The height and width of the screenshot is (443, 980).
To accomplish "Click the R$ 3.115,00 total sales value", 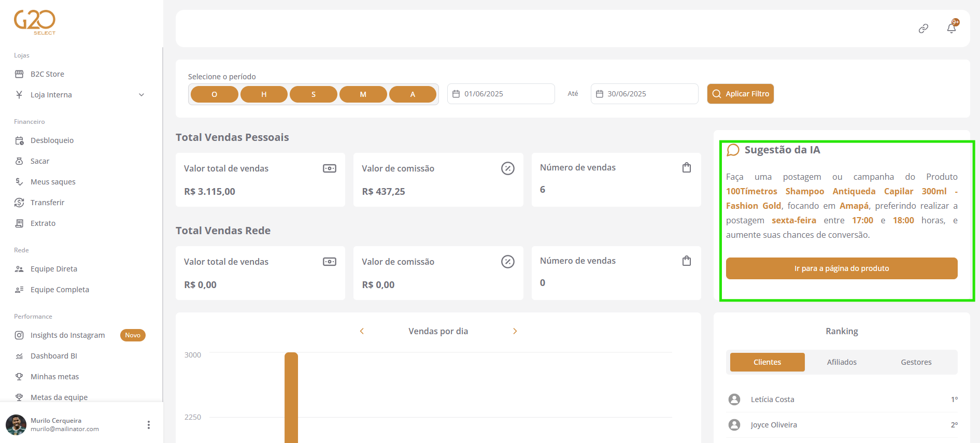I will point(209,192).
